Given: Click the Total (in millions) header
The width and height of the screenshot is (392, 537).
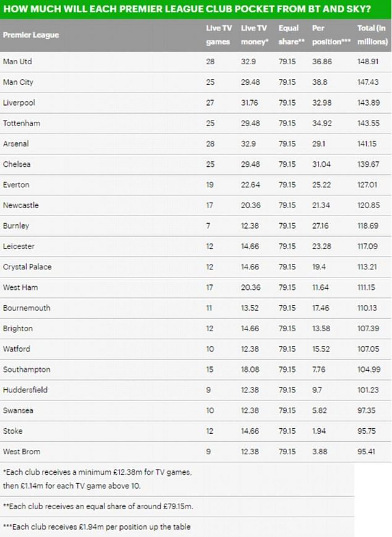Looking at the screenshot, I should click(372, 35).
